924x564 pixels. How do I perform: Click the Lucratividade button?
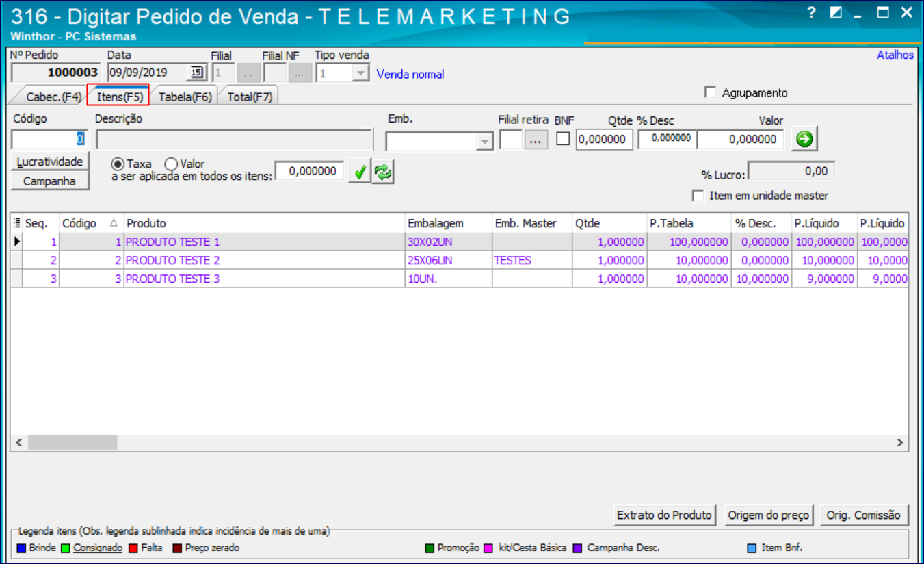(51, 162)
